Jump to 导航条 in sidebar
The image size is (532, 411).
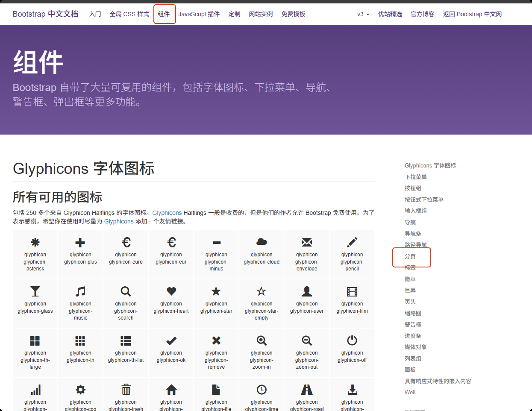413,234
